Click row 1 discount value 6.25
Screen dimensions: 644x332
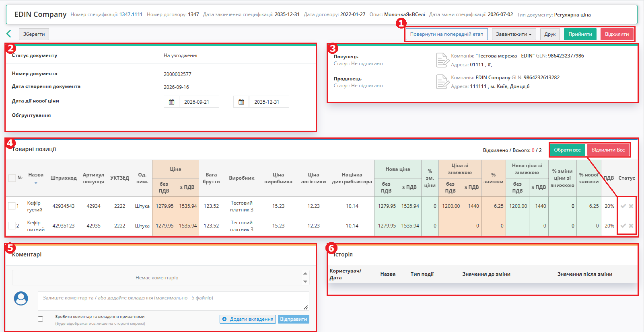(498, 206)
